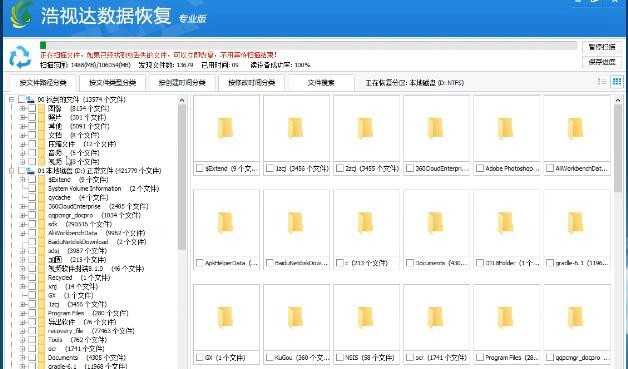The image size is (628, 369).
Task: Expand the qqpcmgr_docpro tree node
Action: click(x=23, y=215)
